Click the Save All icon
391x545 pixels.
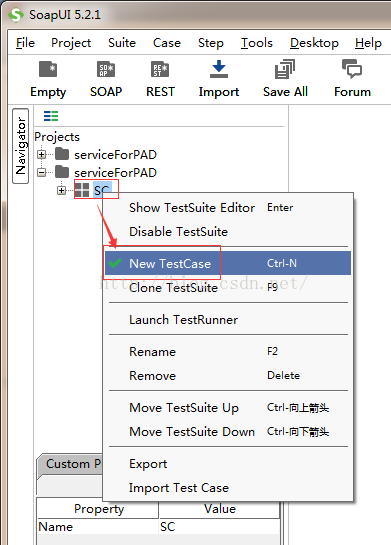click(x=285, y=69)
